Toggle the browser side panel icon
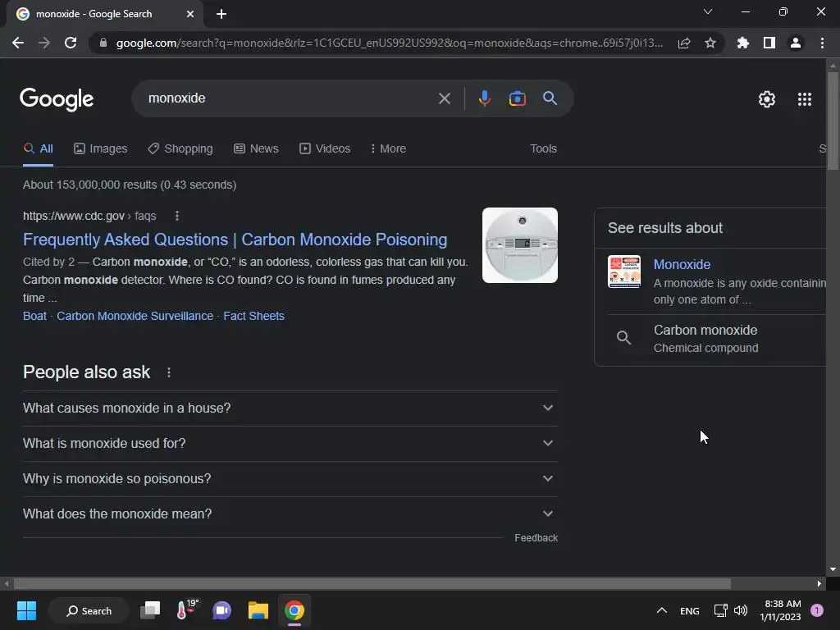The height and width of the screenshot is (630, 840). 769,43
